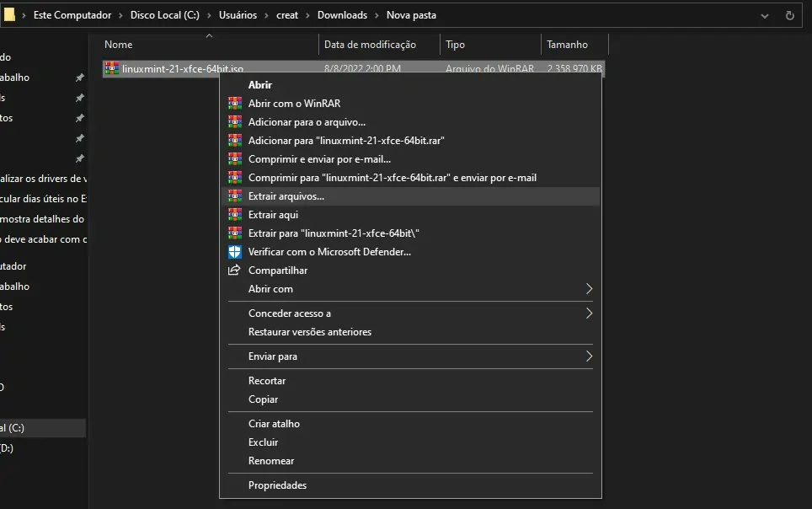This screenshot has height=509, width=812.
Task: Open sidebar folder 'mostra detalhes do'
Action: click(x=44, y=219)
